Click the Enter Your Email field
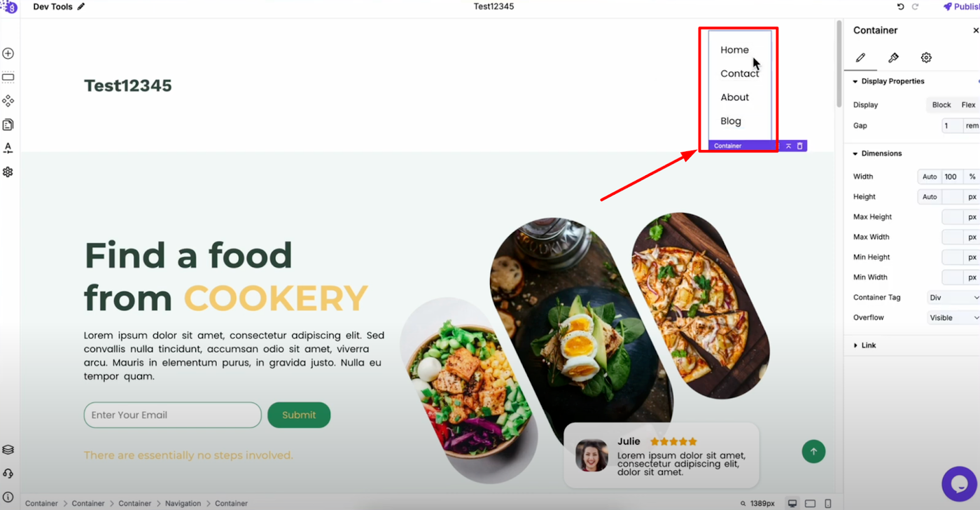 172,415
